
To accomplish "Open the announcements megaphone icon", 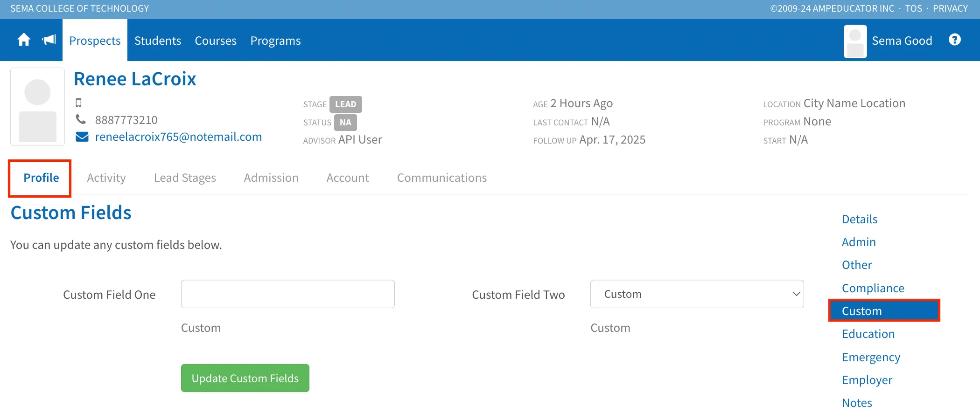I will [x=49, y=40].
